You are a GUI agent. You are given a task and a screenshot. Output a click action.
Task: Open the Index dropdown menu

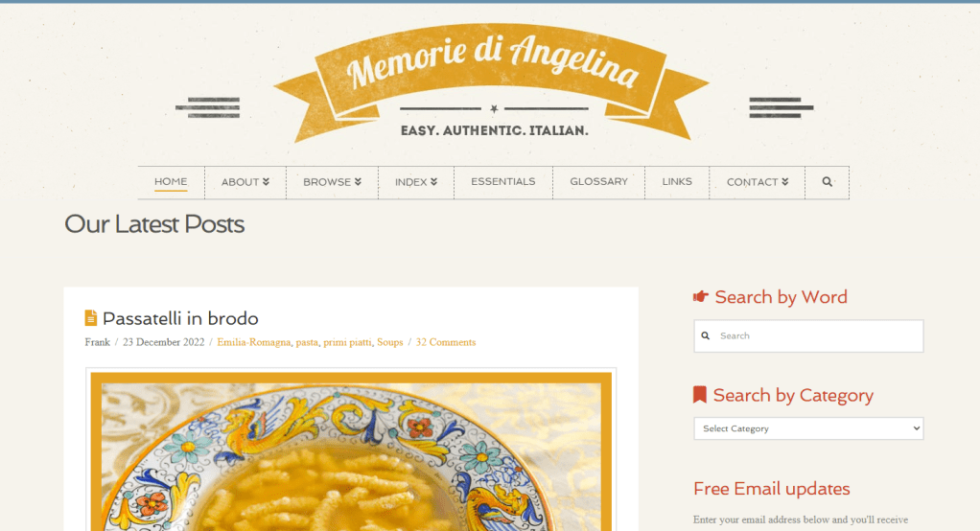click(415, 182)
